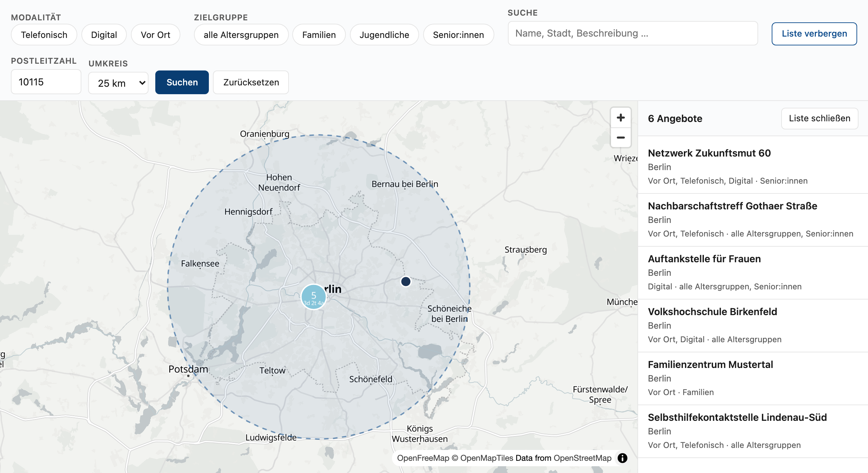Toggle the Jugendliche target group filter
This screenshot has width=868, height=473.
384,35
